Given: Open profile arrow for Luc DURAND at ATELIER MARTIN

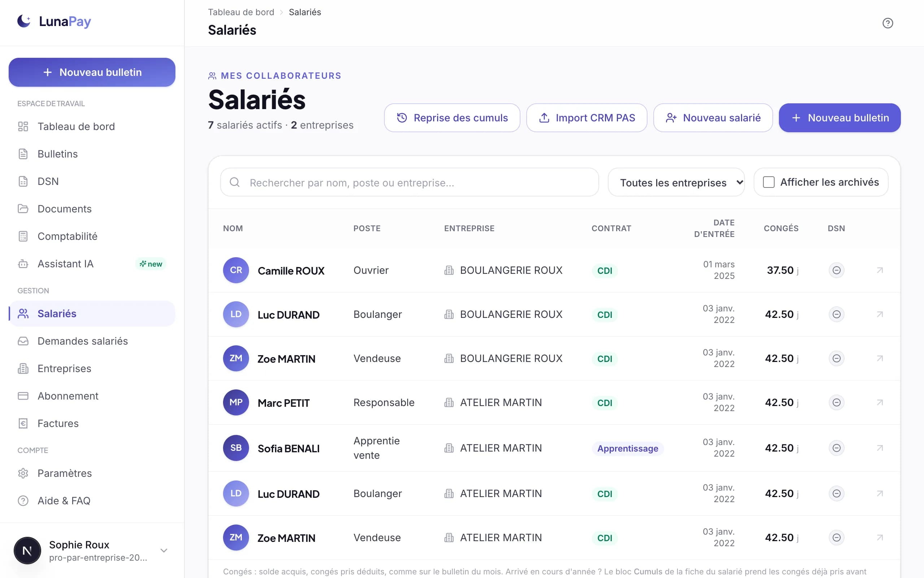Looking at the screenshot, I should 880,493.
